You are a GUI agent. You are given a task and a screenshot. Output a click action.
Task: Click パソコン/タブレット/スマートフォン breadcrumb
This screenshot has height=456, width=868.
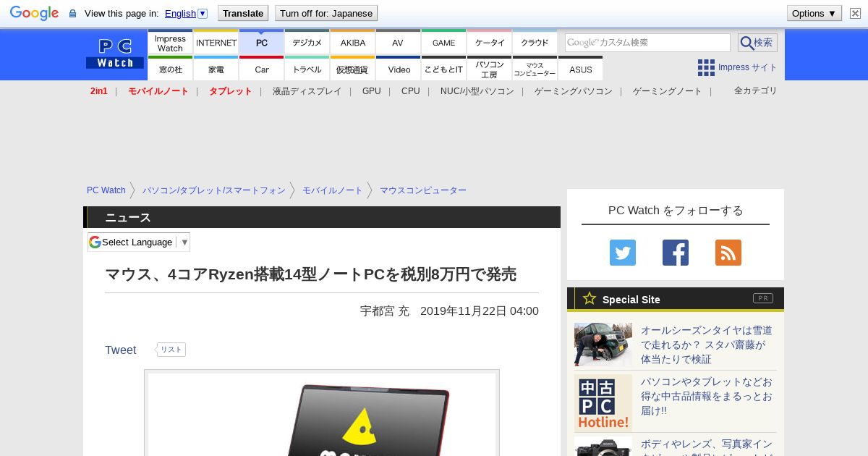click(x=214, y=190)
